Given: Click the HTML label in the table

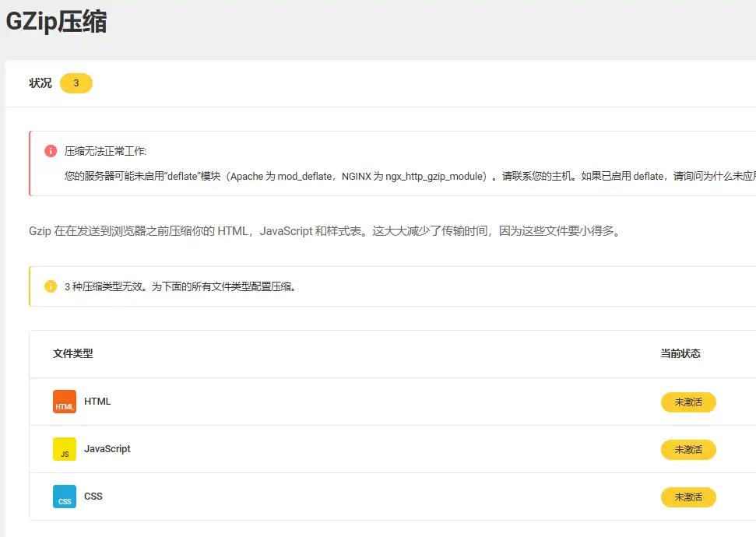Looking at the screenshot, I should tap(97, 402).
